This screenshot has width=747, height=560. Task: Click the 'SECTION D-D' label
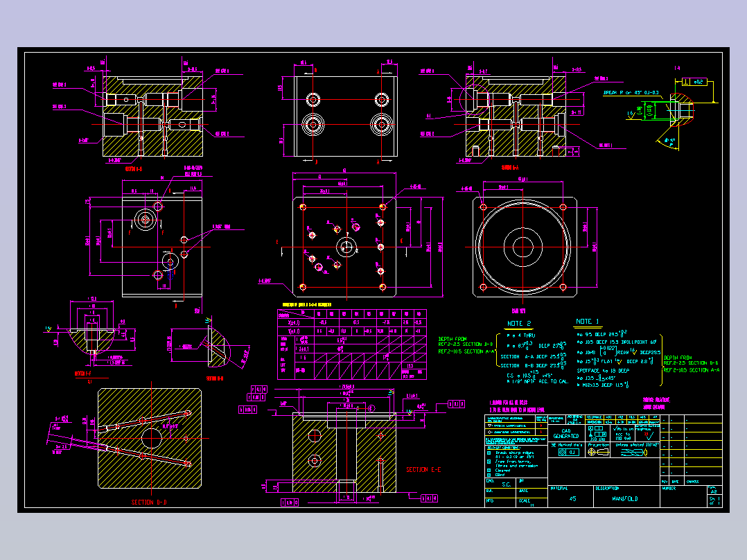tap(149, 502)
